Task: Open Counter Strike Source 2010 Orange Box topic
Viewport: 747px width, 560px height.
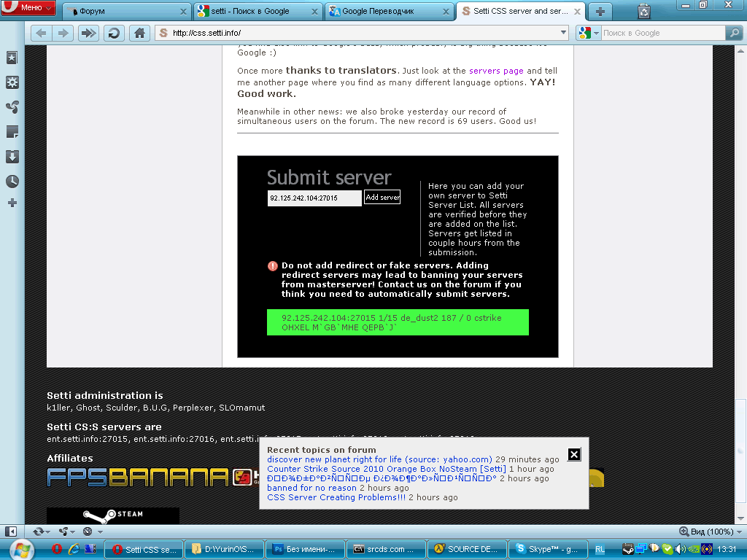Action: [387, 469]
